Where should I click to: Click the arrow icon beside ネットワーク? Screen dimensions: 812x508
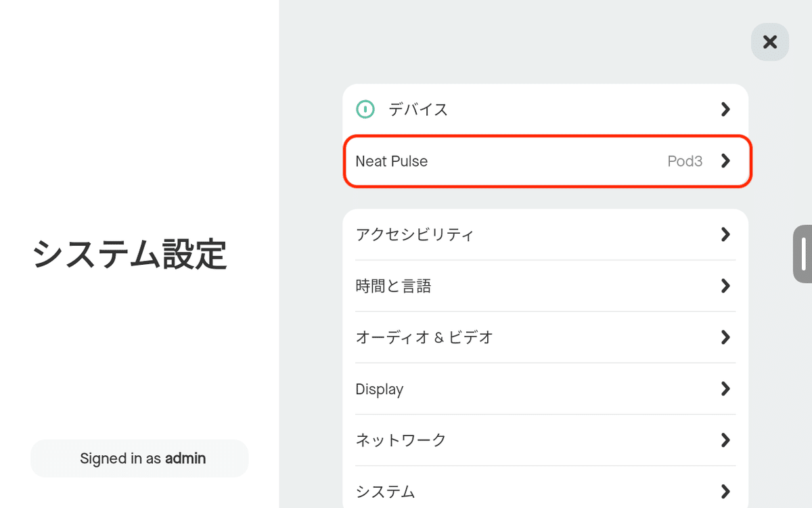tap(725, 440)
